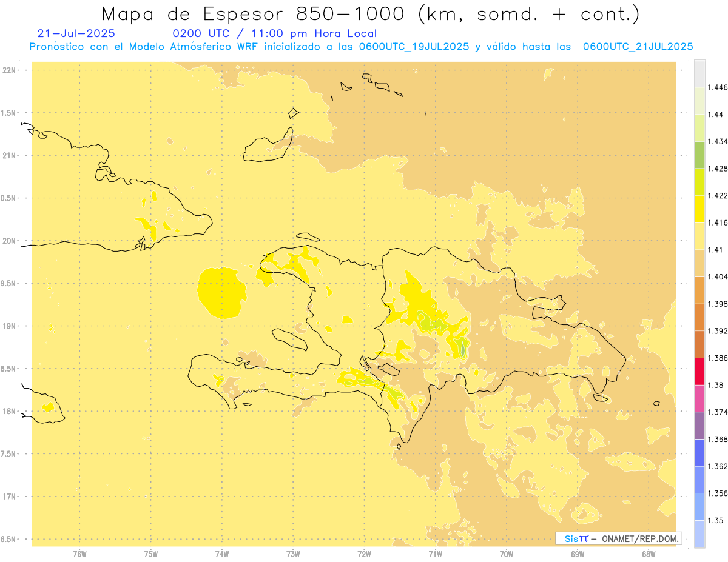The height and width of the screenshot is (562, 728).
Task: Click the "1.368" colorbar value
Action: click(717, 439)
